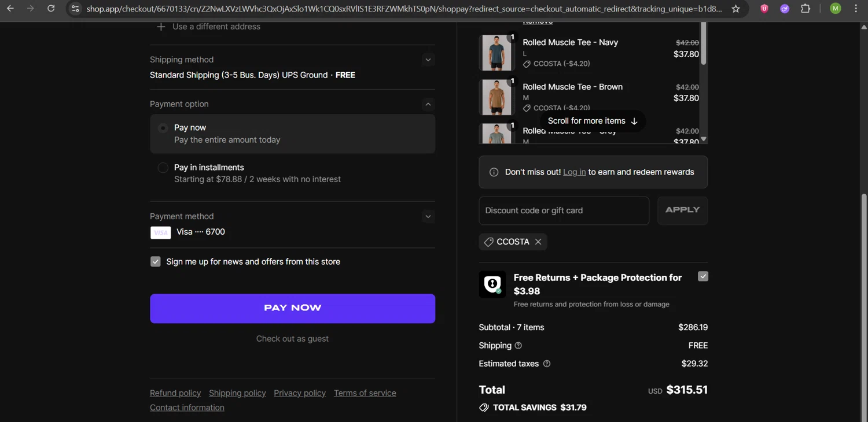Open the purple round extension icon
The image size is (868, 422).
785,9
